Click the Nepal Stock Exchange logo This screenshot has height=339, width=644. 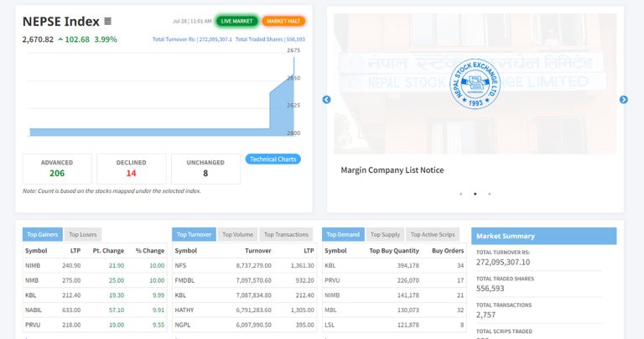475,82
